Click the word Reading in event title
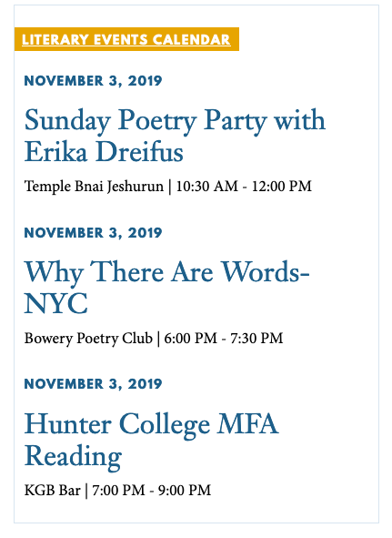The width and height of the screenshot is (392, 538). click(73, 456)
